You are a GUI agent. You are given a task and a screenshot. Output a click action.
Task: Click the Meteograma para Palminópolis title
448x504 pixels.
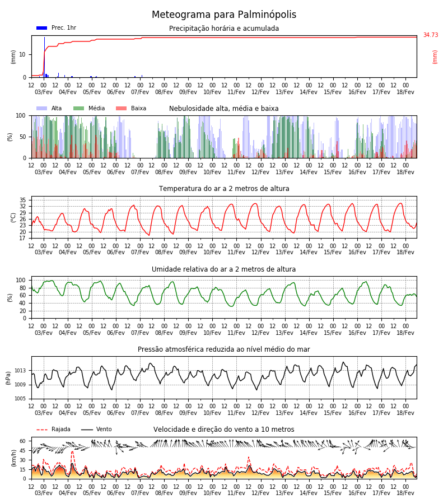[x=224, y=15]
